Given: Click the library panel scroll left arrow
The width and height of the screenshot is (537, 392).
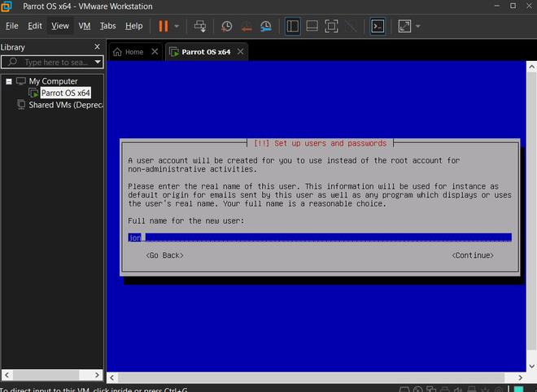Looking at the screenshot, I should click(7, 375).
